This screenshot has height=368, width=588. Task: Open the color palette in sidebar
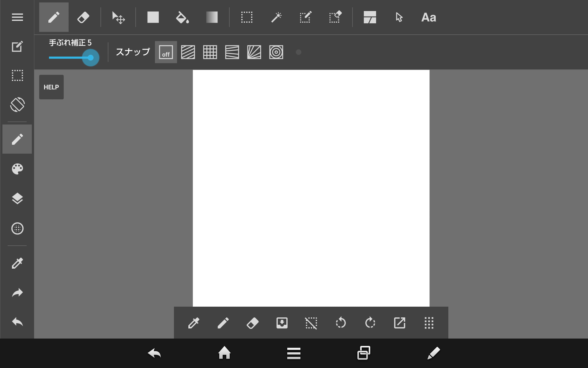17,169
